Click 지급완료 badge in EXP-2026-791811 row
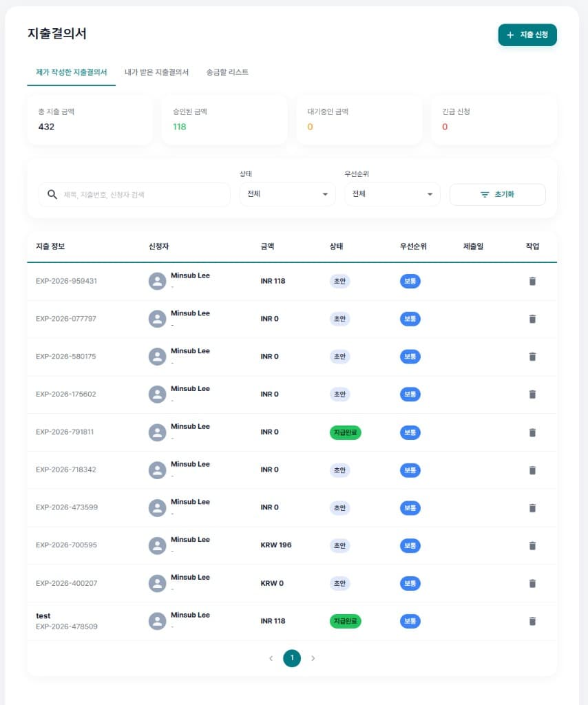 pyautogui.click(x=345, y=432)
